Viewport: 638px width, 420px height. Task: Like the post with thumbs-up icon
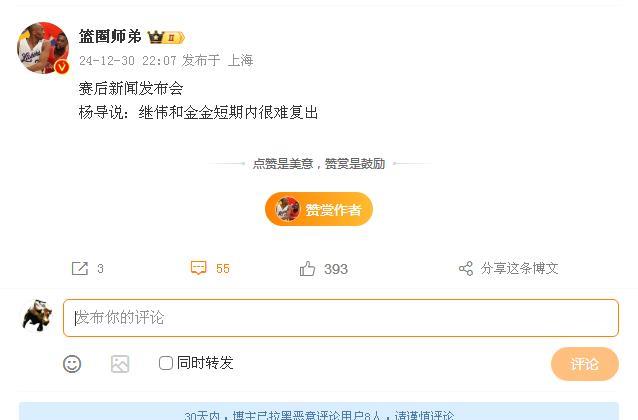tap(307, 269)
